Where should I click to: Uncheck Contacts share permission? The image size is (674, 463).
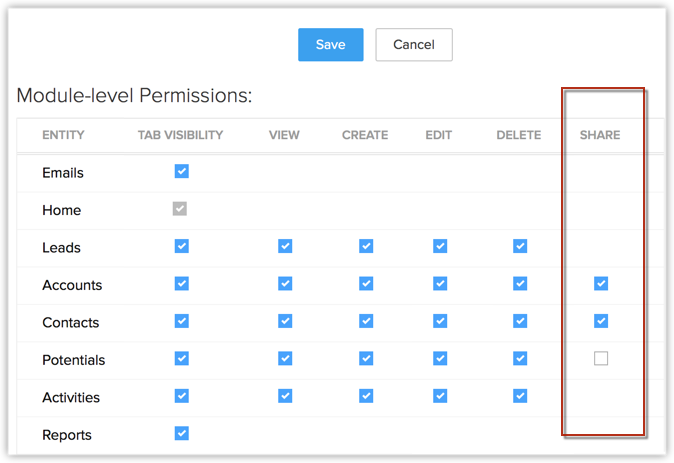[601, 321]
